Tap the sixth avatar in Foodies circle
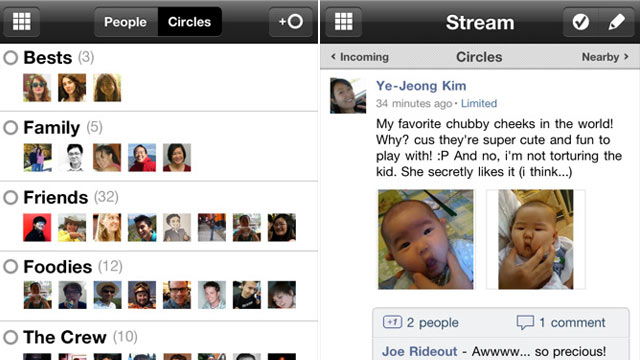The width and height of the screenshot is (640, 360). point(212,295)
